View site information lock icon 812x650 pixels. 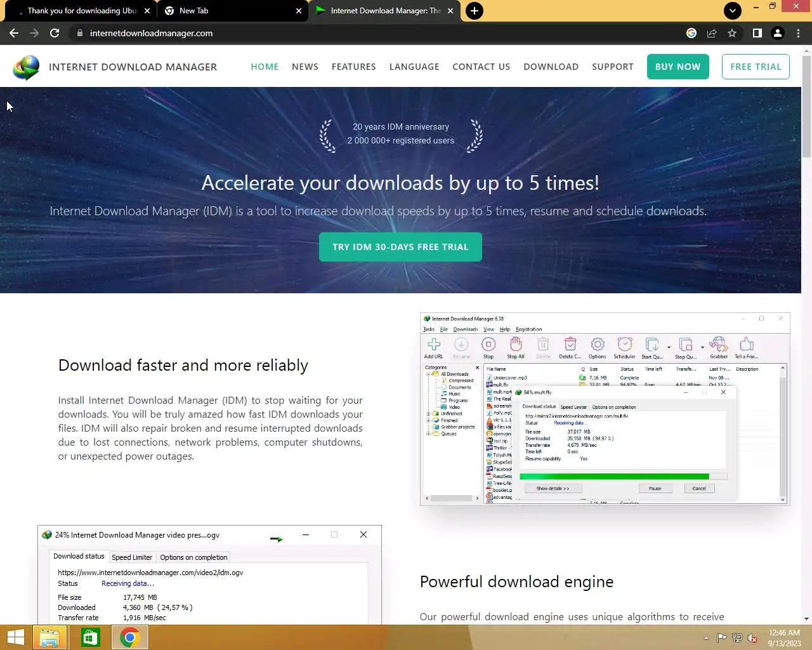pos(79,33)
